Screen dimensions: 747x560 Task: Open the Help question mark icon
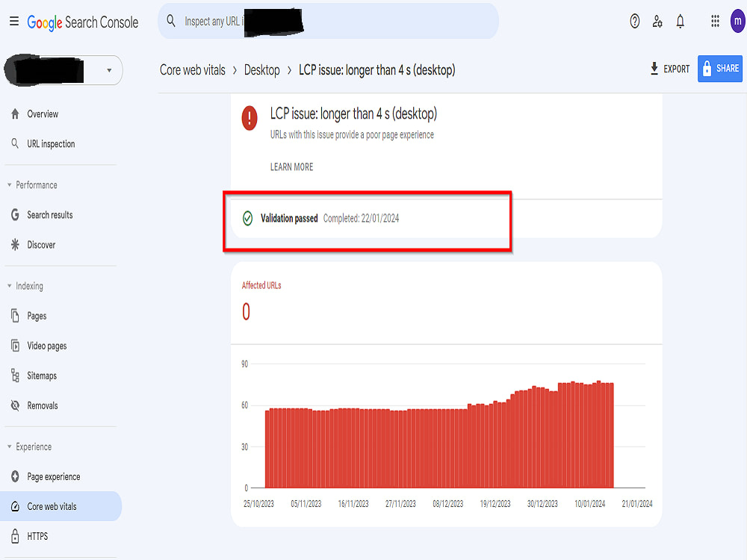[634, 22]
